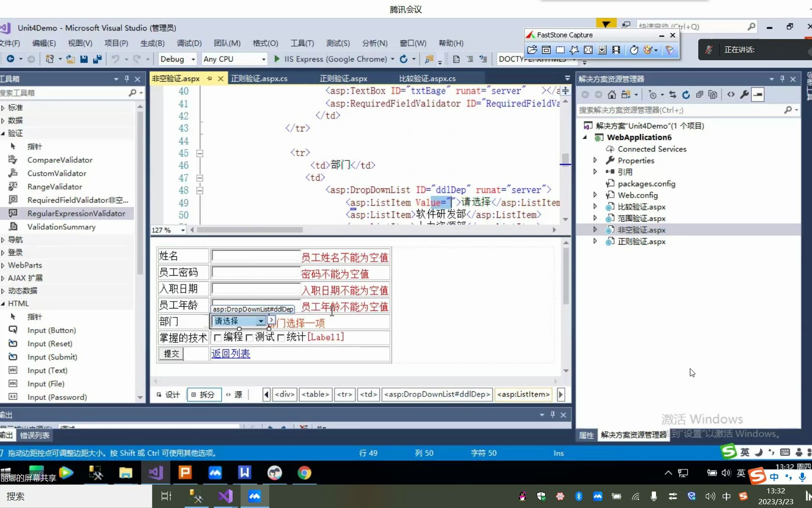
Task: Open 调试(D) menu
Action: (x=189, y=43)
